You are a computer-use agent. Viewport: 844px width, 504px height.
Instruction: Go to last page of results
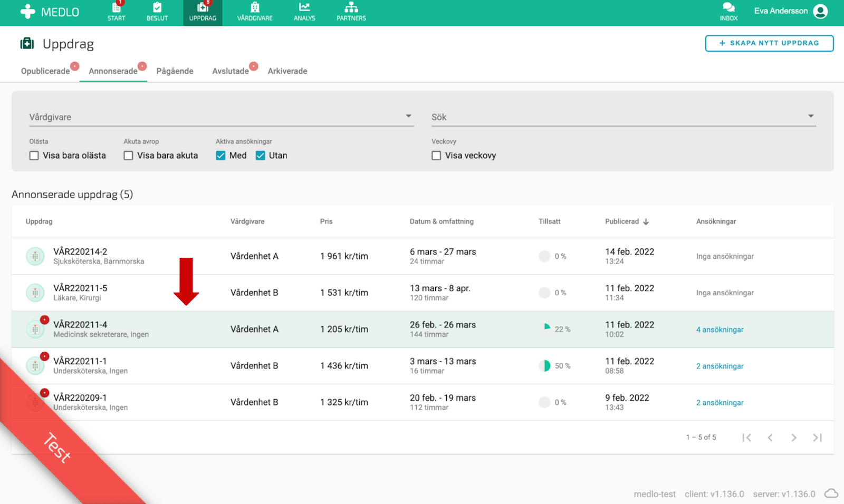pos(818,438)
